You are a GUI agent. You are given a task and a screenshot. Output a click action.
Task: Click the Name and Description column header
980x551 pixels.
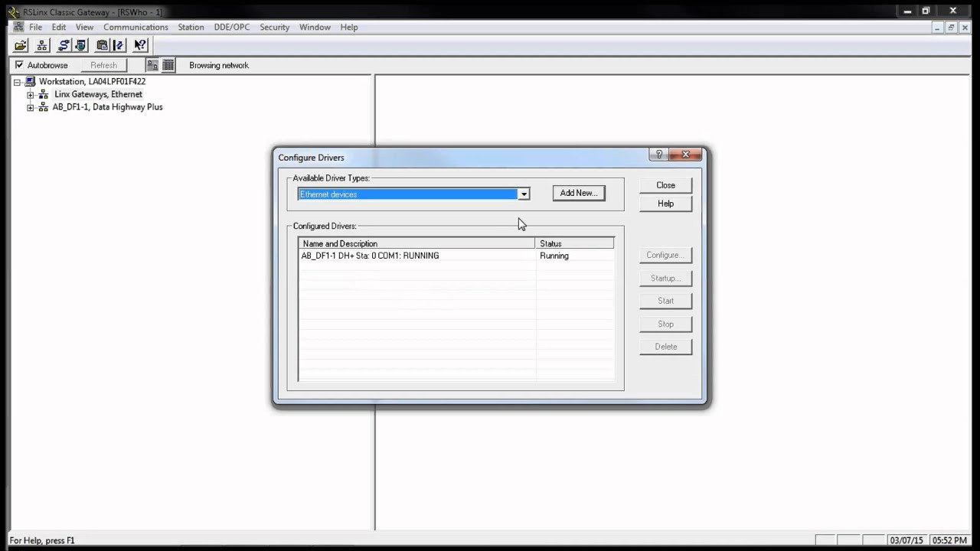(x=416, y=243)
